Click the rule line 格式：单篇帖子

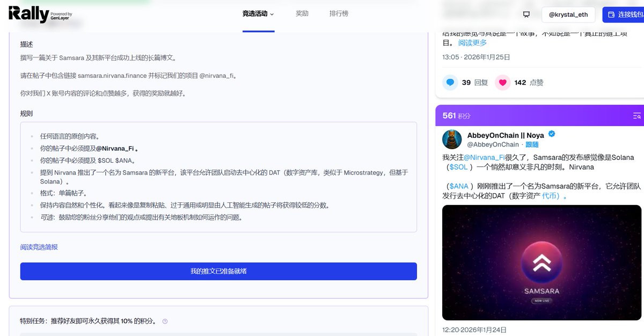point(63,193)
